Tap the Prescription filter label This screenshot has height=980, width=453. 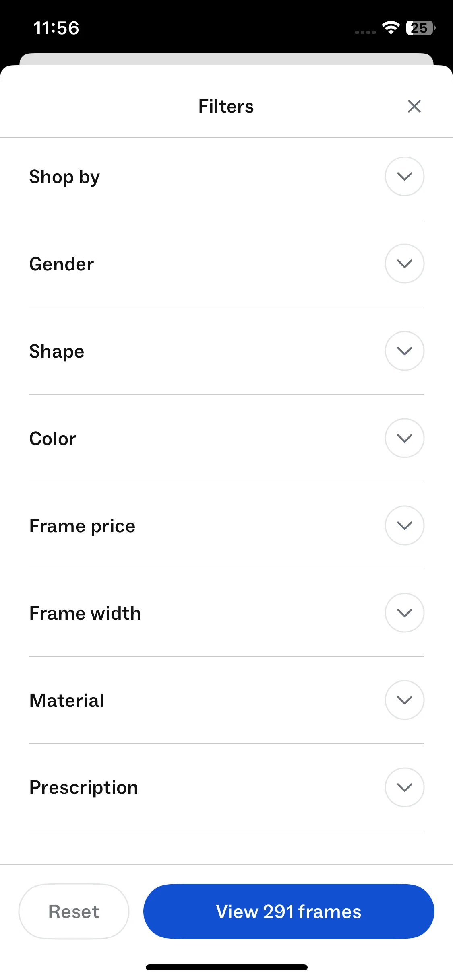tap(84, 788)
